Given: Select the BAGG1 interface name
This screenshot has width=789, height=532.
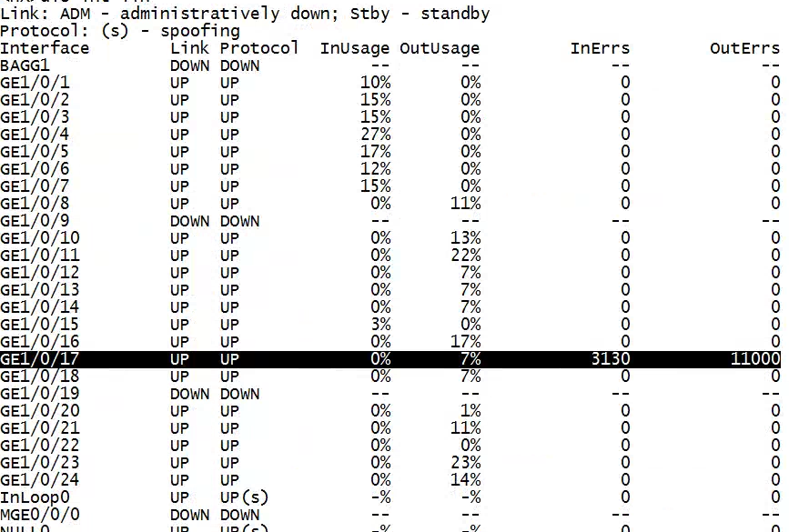Looking at the screenshot, I should pyautogui.click(x=25, y=65).
